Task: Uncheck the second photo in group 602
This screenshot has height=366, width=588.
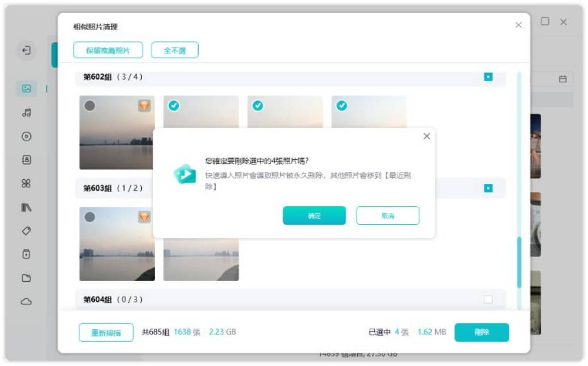Action: point(174,106)
